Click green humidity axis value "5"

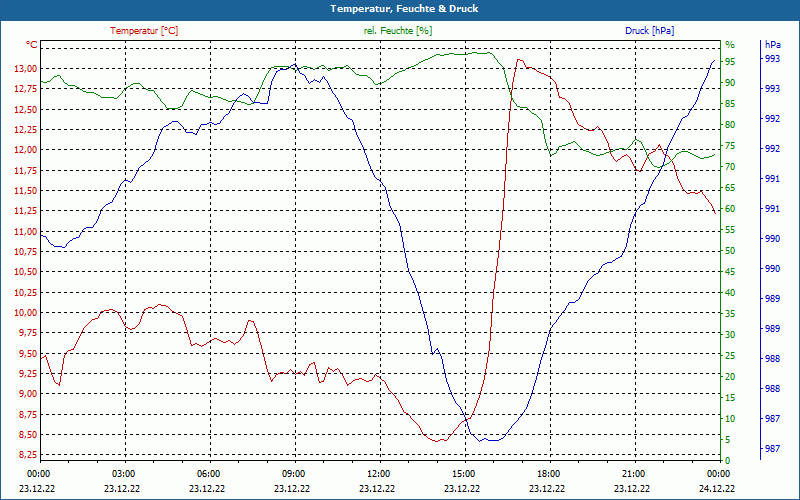click(728, 440)
